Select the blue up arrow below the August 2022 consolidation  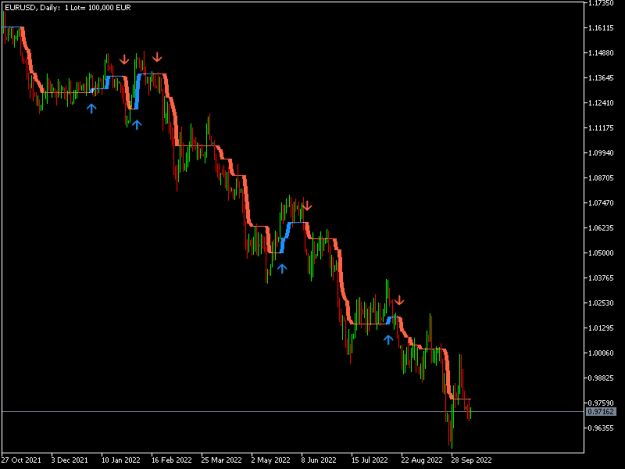(388, 339)
